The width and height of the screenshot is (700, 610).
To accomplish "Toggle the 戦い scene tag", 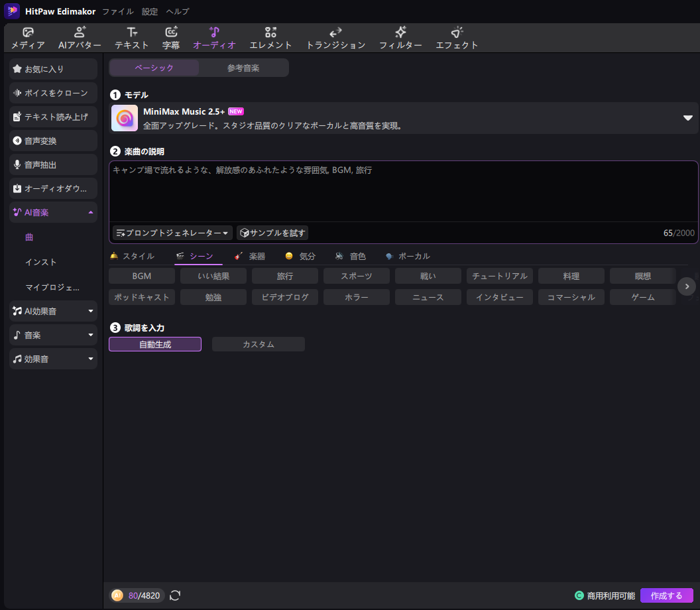I will (428, 276).
